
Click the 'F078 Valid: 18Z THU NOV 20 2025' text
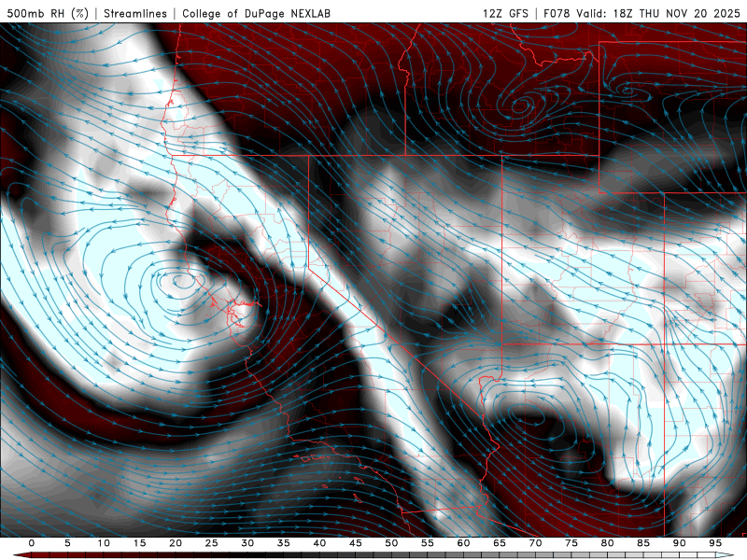(x=642, y=13)
